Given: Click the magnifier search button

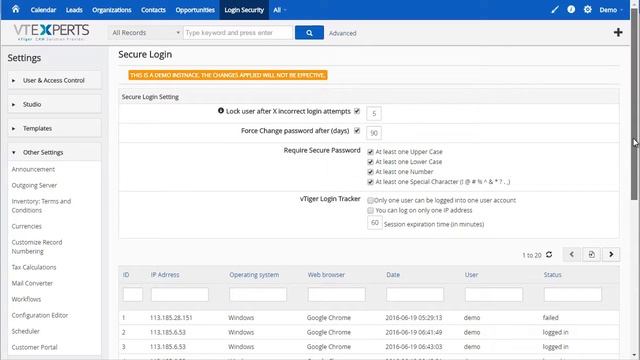Looking at the screenshot, I should [309, 33].
